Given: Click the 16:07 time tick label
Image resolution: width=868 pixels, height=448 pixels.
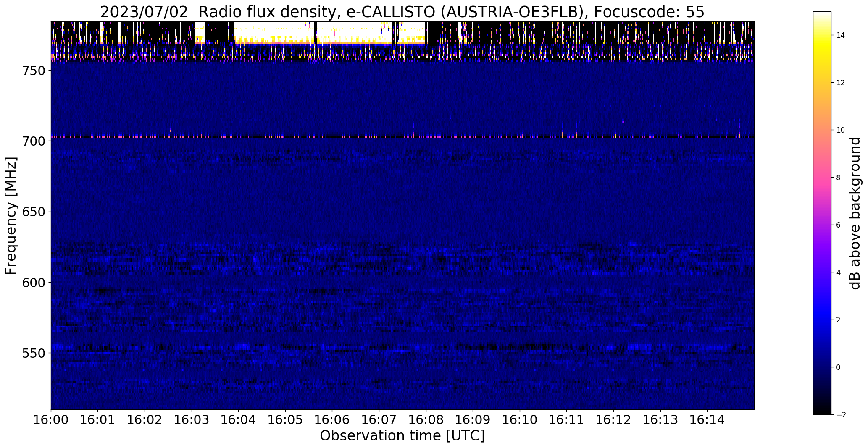Looking at the screenshot, I should tap(379, 419).
